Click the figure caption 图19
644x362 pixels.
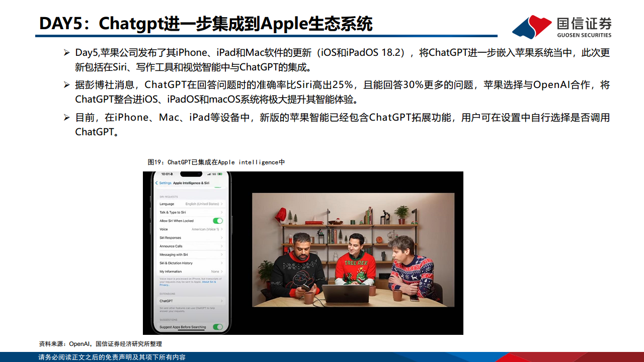tap(216, 162)
